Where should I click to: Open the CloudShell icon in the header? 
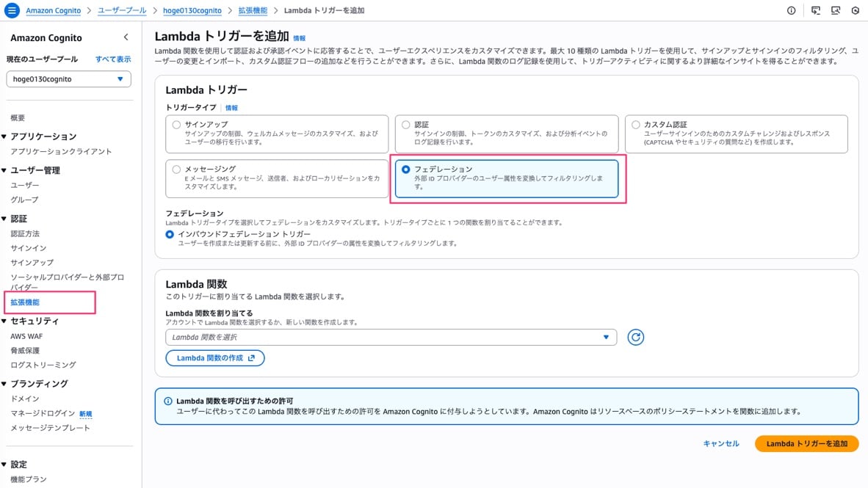tap(815, 10)
